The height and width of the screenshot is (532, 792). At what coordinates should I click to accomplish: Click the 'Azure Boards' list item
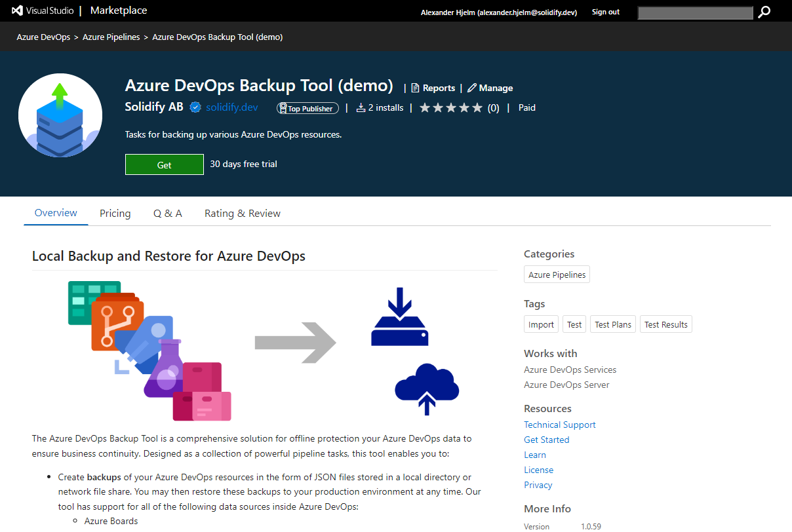tap(111, 522)
